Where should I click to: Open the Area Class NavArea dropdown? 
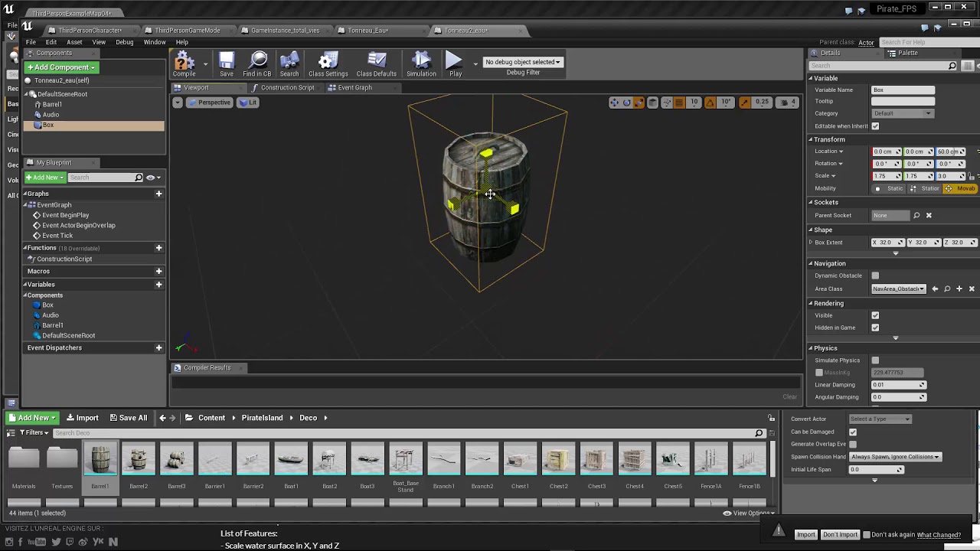[x=899, y=289]
